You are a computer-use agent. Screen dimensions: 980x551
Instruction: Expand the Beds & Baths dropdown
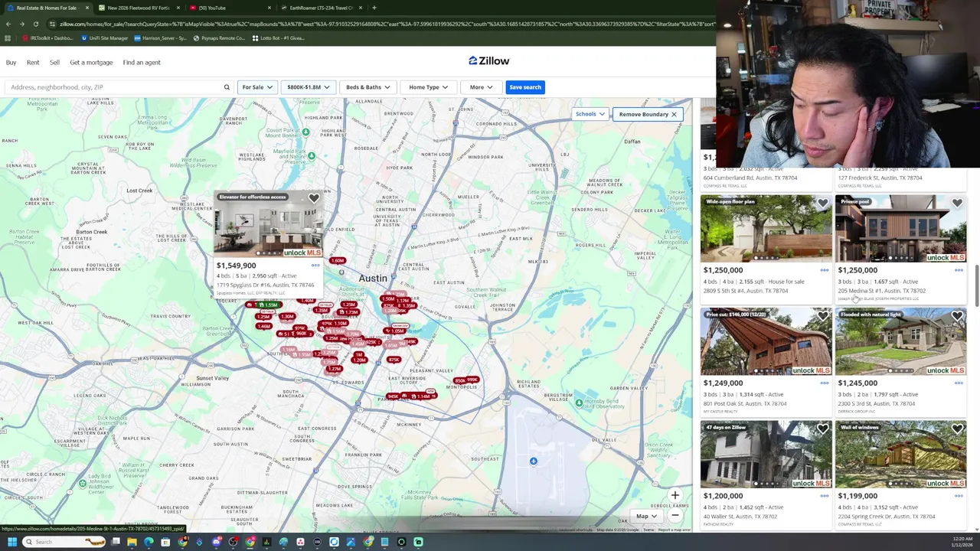pos(367,87)
